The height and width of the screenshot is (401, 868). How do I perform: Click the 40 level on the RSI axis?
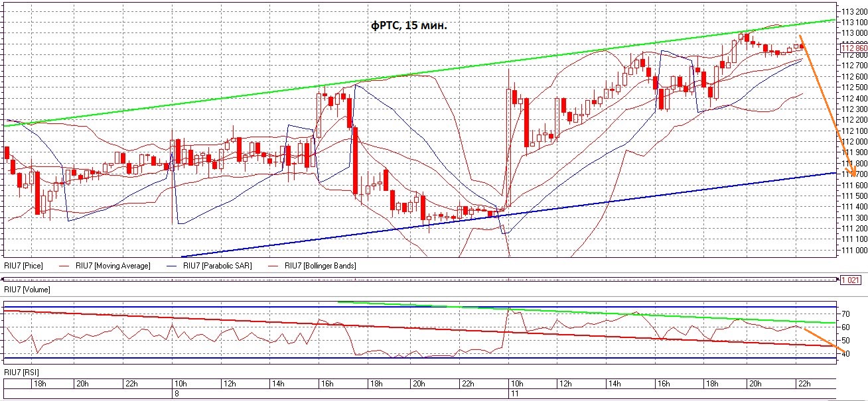[845, 354]
